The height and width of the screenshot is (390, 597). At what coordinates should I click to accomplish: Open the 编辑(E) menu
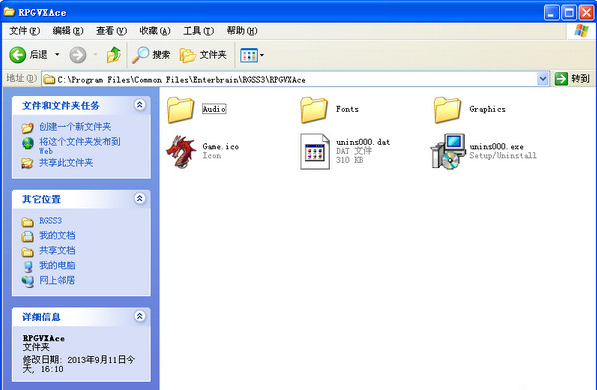[x=68, y=30]
